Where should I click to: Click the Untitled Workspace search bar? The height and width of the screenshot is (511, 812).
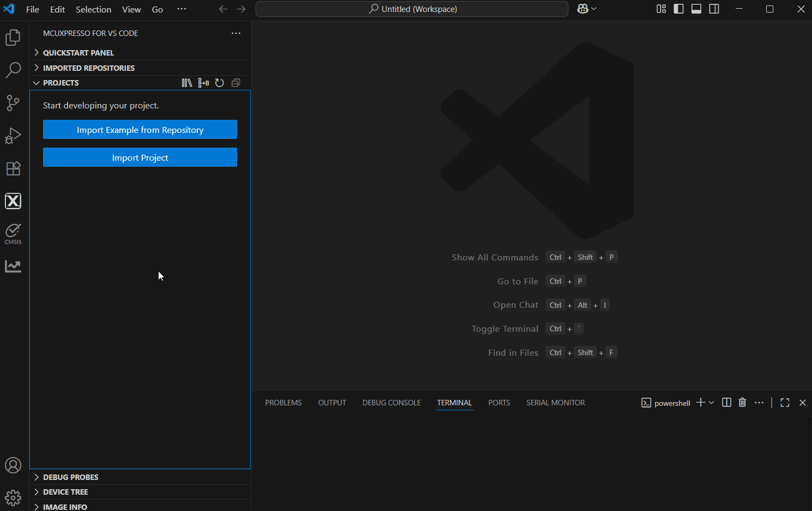pos(412,9)
